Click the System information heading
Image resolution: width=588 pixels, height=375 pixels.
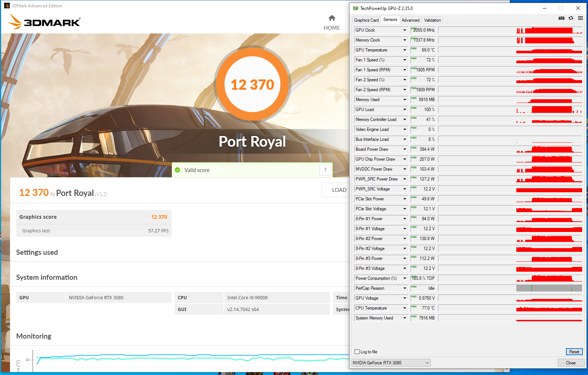coord(47,278)
